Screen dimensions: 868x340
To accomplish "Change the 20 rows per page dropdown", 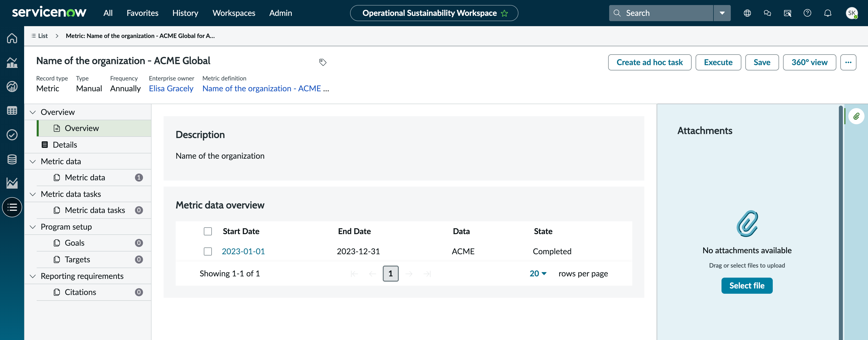I will (x=538, y=274).
